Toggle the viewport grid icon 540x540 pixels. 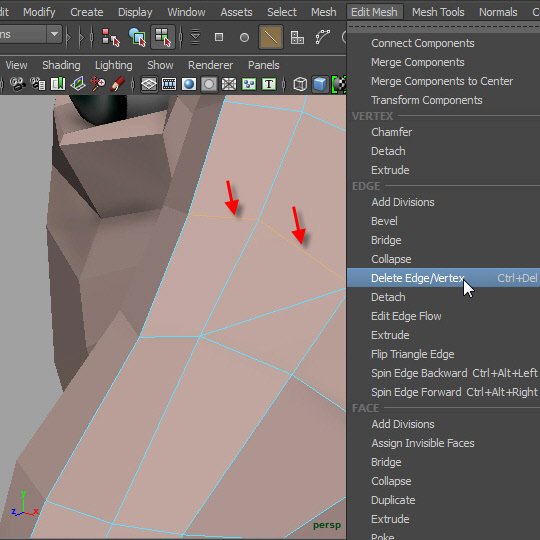[149, 84]
